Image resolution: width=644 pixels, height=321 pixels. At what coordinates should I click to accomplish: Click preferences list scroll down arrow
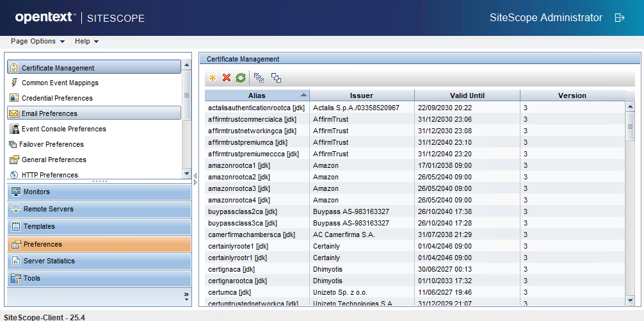point(186,174)
